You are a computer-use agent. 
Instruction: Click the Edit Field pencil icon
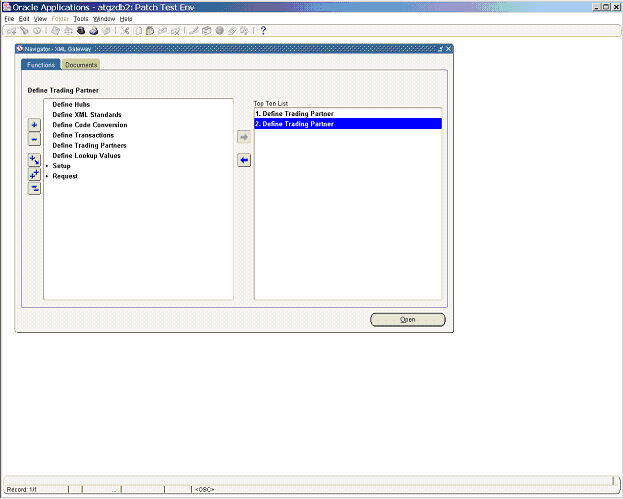pos(194,31)
